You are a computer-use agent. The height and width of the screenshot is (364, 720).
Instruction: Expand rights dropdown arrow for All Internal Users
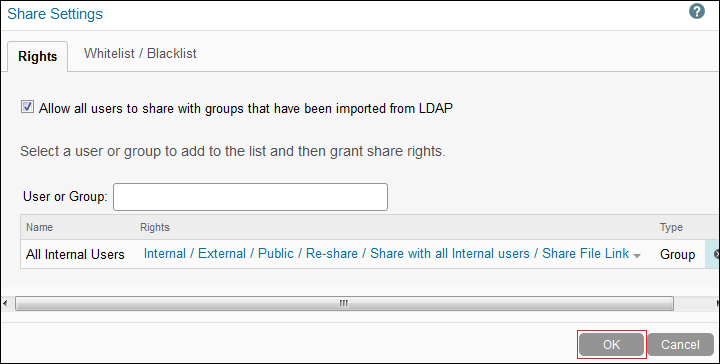point(637,256)
